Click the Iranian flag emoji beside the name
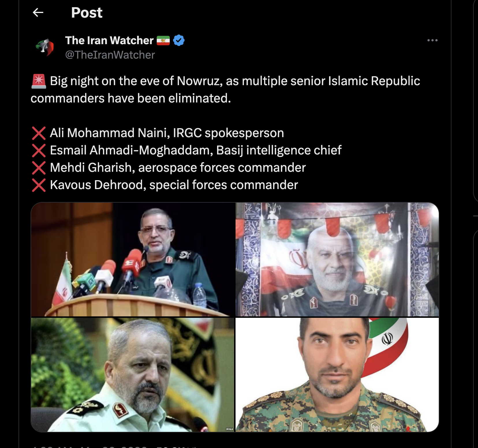 163,41
